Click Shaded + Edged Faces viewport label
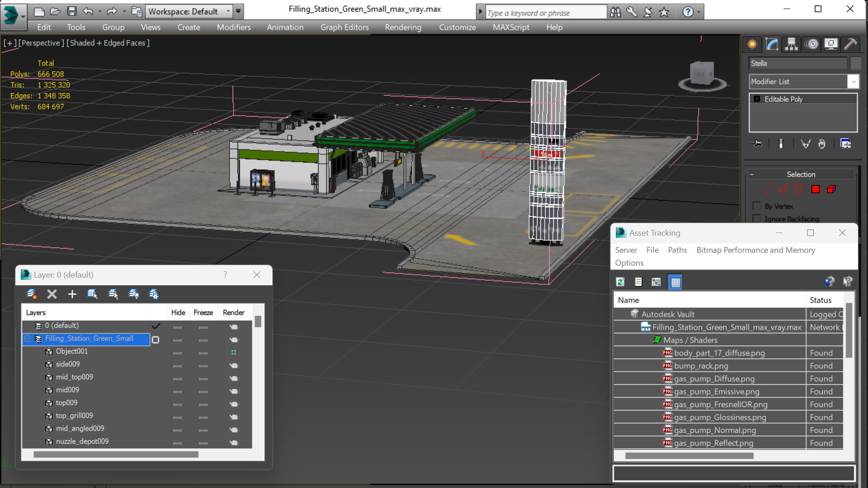Viewport: 868px width, 488px height. tap(108, 43)
